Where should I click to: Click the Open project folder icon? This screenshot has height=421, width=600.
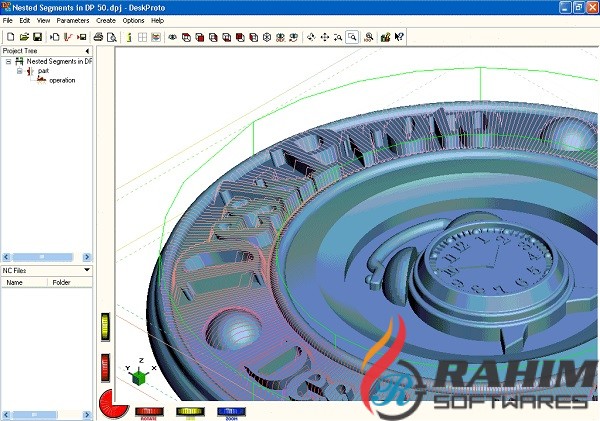tap(24, 37)
